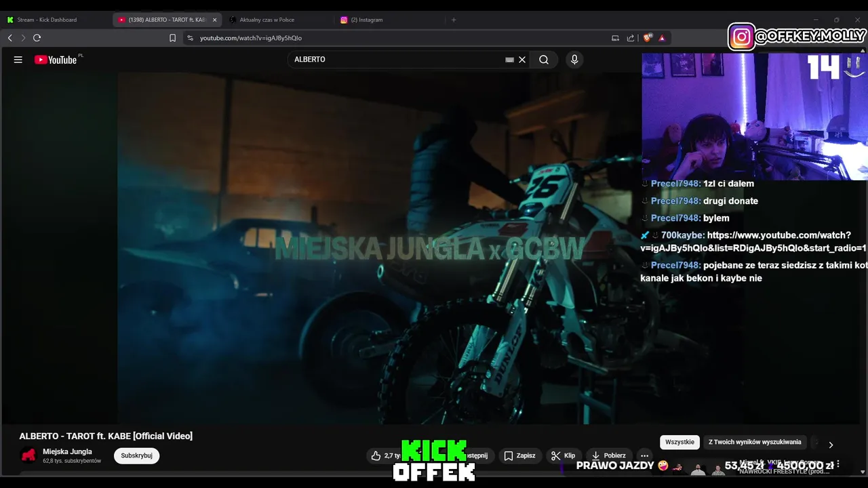The image size is (868, 488).
Task: Go back with the browser back arrow
Action: point(9,38)
